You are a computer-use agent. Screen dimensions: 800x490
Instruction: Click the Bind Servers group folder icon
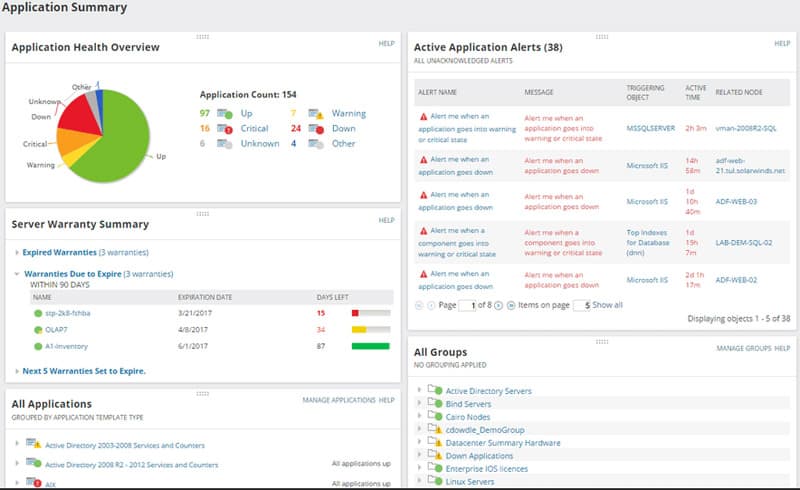click(x=434, y=403)
